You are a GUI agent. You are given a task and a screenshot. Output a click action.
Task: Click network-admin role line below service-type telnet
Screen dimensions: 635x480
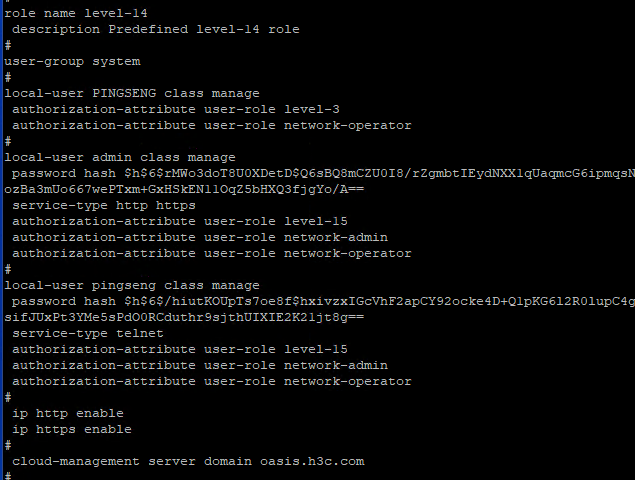click(199, 365)
